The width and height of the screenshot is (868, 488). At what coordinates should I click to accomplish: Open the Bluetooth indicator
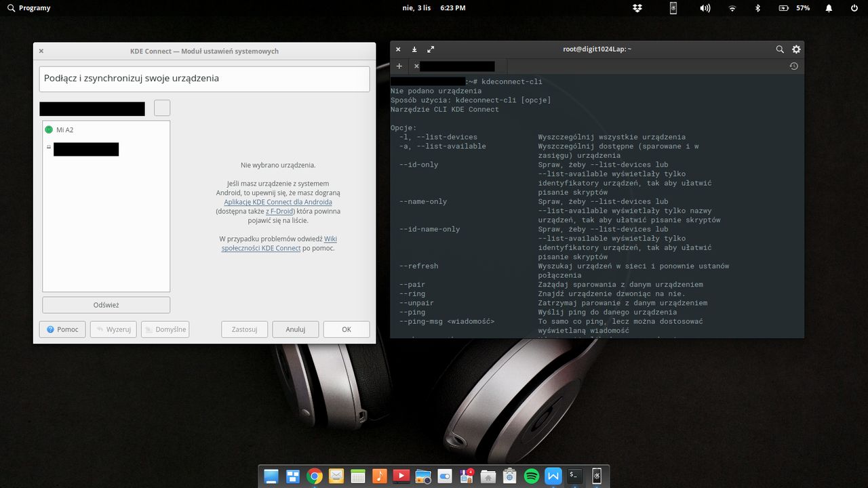(758, 8)
